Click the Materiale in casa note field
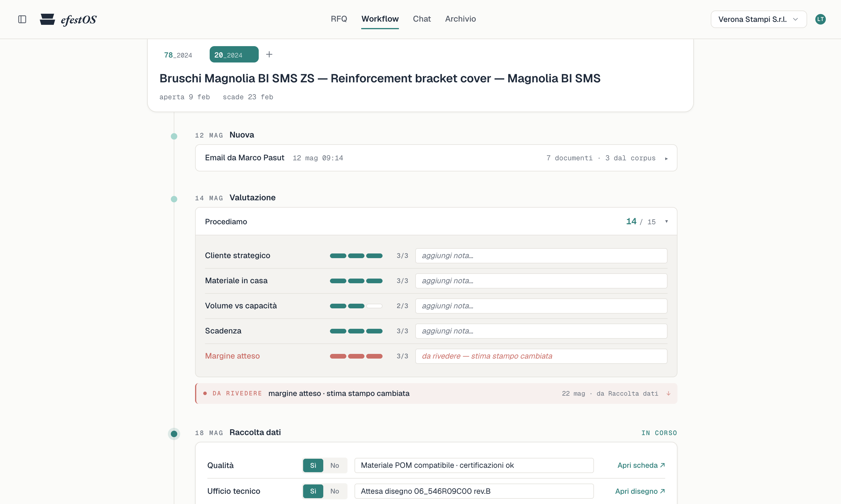The height and width of the screenshot is (504, 841). coord(541,281)
